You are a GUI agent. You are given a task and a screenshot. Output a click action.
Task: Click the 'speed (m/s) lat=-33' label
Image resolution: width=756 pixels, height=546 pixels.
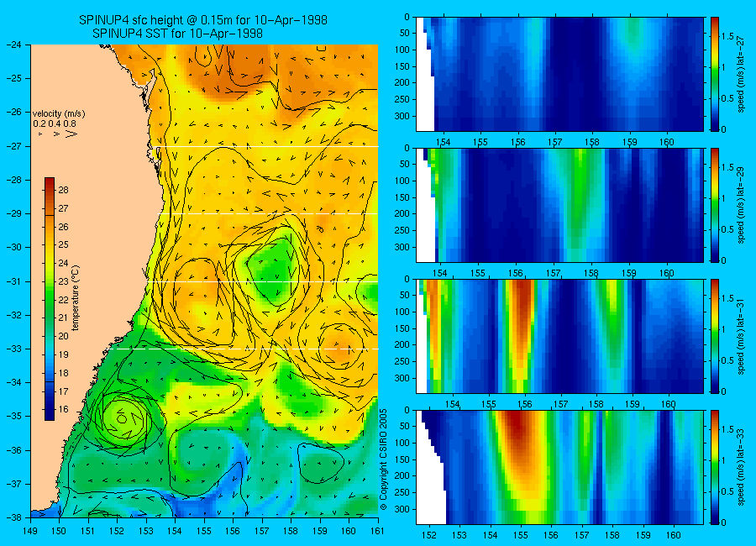[741, 468]
